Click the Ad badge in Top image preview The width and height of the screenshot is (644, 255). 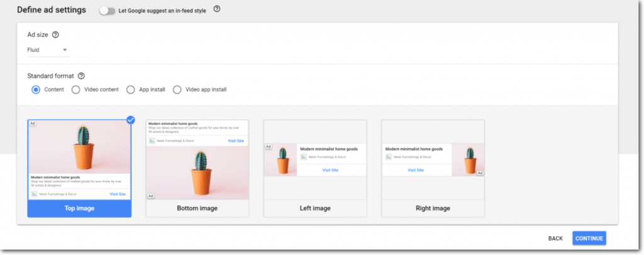(32, 124)
